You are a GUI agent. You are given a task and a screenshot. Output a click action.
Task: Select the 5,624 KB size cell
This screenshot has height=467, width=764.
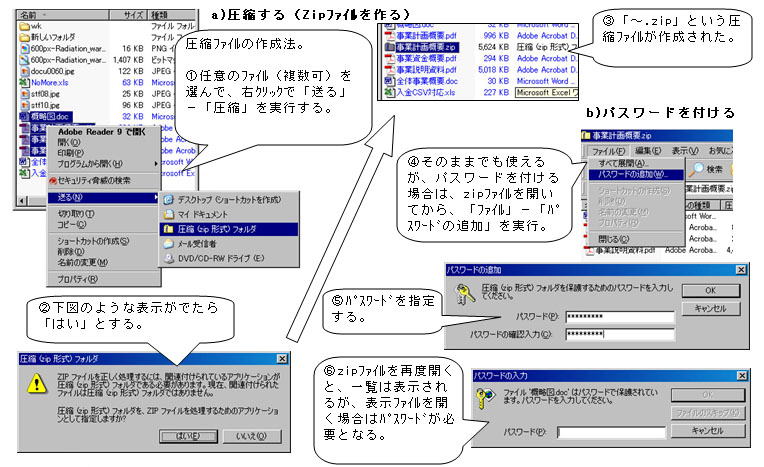(493, 47)
